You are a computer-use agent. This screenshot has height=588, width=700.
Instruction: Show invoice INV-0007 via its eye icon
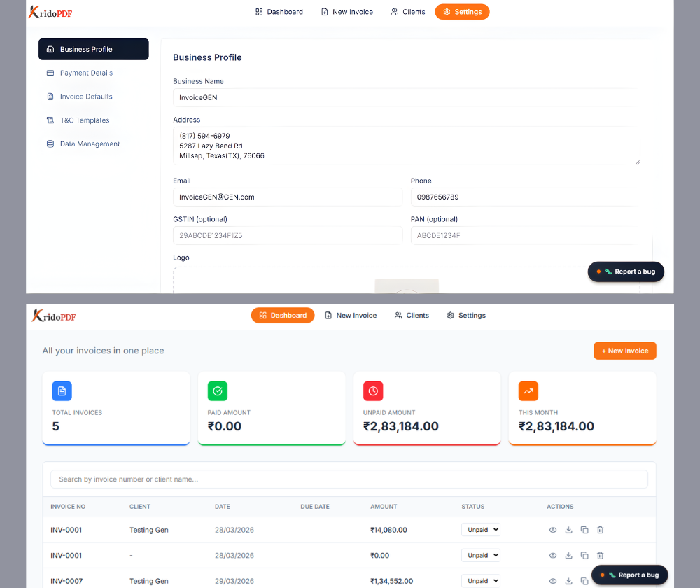coord(553,581)
